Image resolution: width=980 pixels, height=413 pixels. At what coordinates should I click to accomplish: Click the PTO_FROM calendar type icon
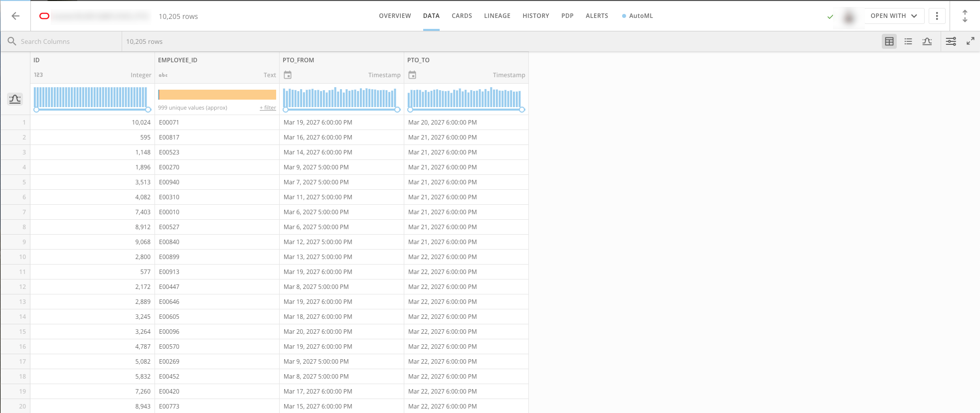[288, 75]
